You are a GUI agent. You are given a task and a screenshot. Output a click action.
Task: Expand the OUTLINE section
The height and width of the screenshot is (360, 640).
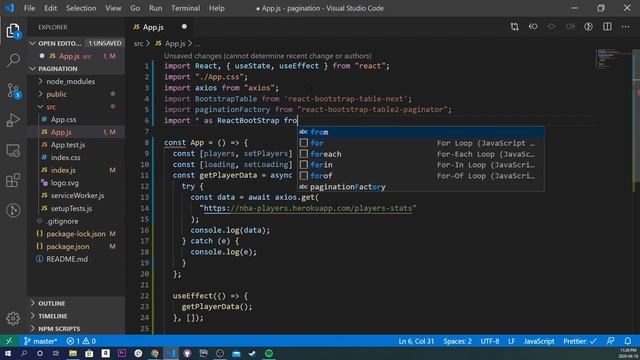(x=76, y=303)
